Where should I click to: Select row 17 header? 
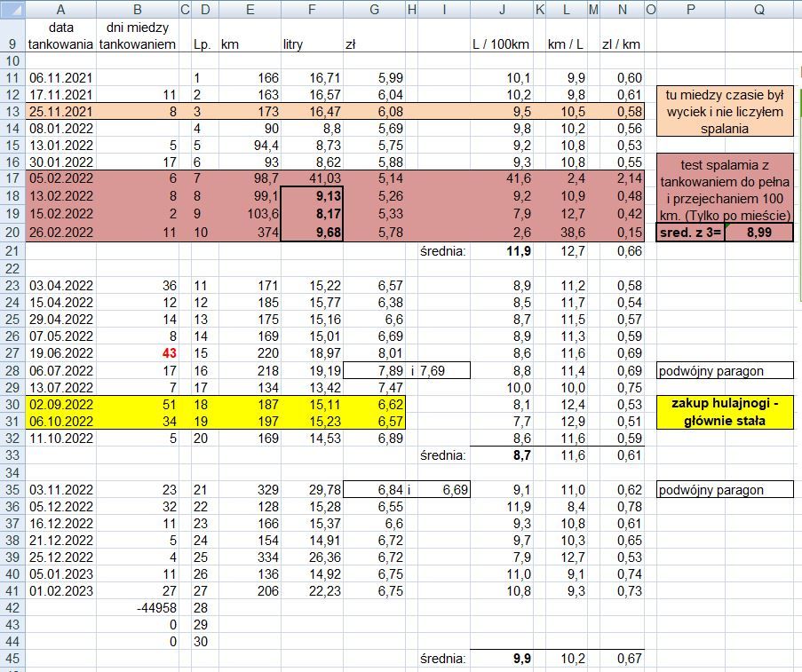pyautogui.click(x=12, y=178)
